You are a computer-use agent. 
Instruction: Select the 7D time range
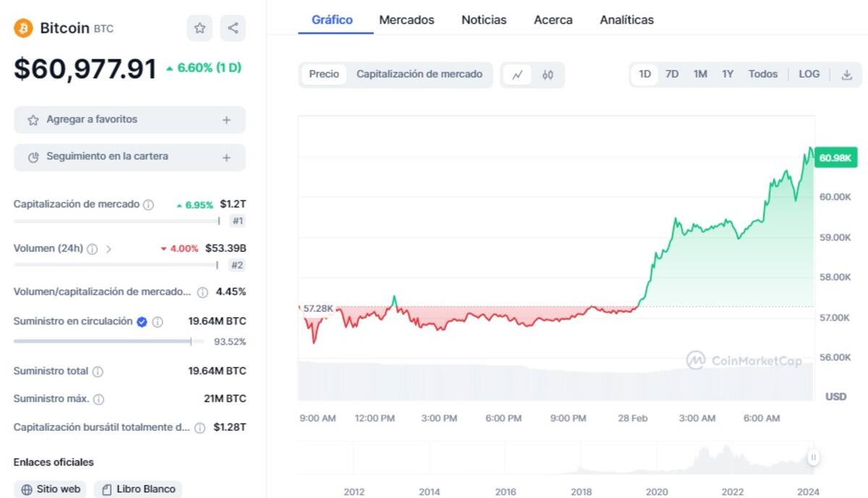(672, 75)
